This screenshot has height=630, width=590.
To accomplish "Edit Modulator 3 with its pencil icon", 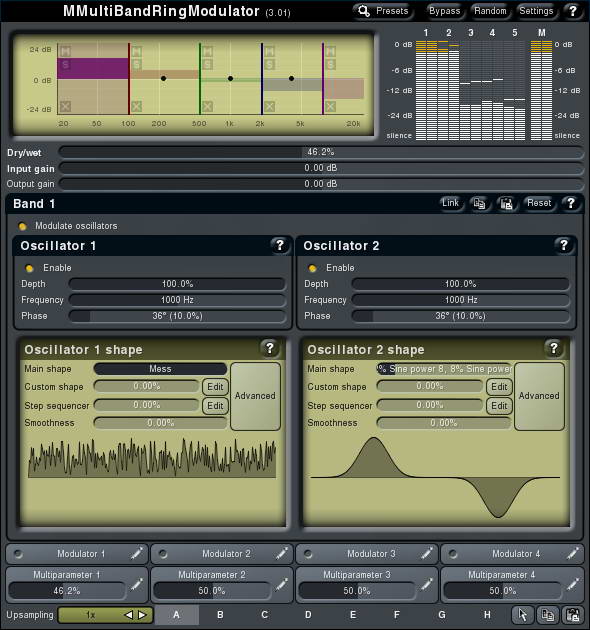I will (x=427, y=554).
